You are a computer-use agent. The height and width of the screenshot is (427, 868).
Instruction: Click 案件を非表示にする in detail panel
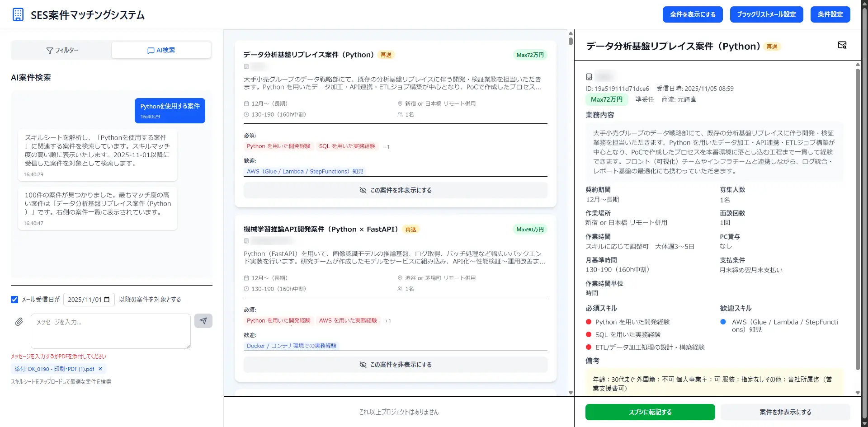pyautogui.click(x=785, y=412)
